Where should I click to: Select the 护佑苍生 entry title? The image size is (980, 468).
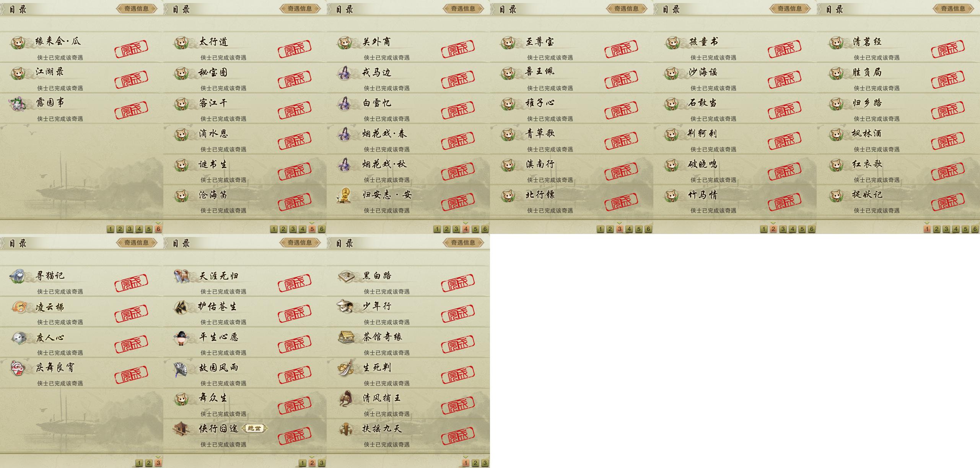tap(218, 306)
